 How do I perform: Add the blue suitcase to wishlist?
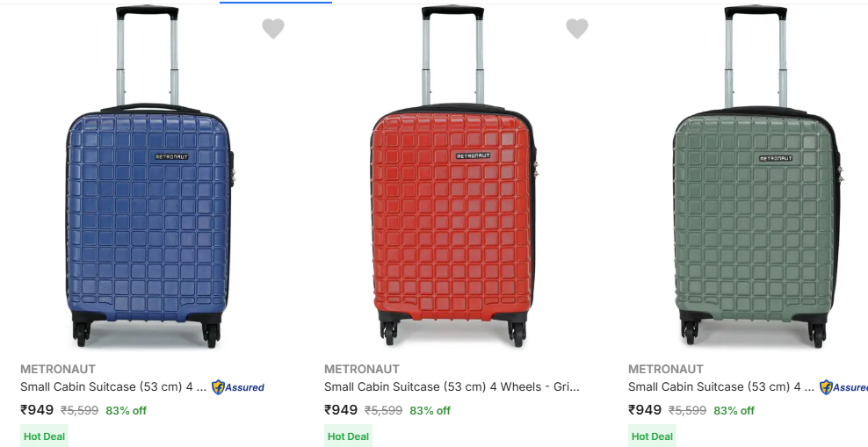273,29
